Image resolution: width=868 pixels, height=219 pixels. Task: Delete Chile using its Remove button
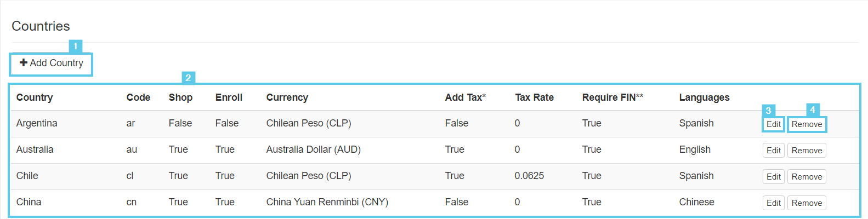pos(807,177)
